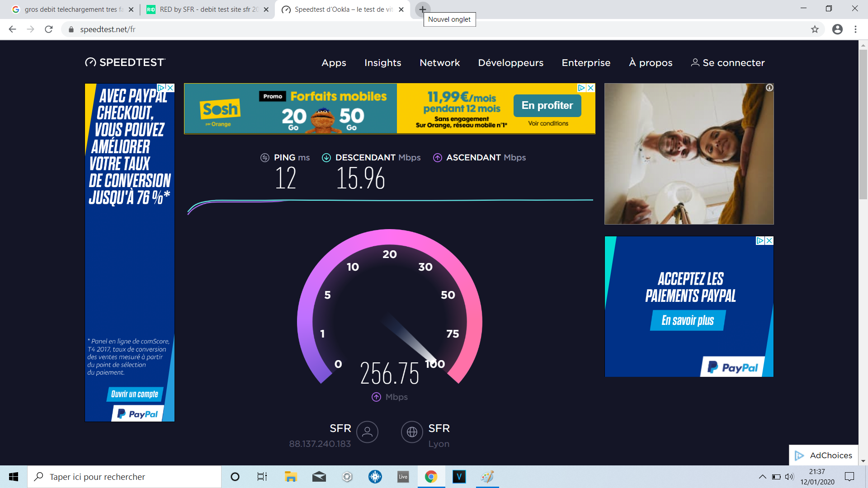Close the Sosh banner ad X icon

[590, 88]
